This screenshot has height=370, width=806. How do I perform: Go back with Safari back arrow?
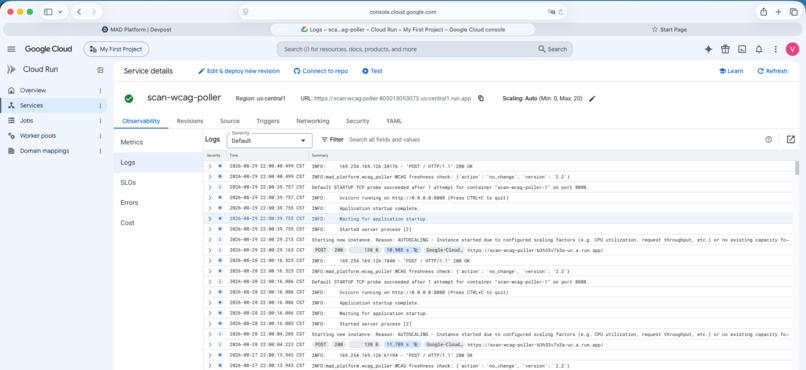(x=79, y=12)
